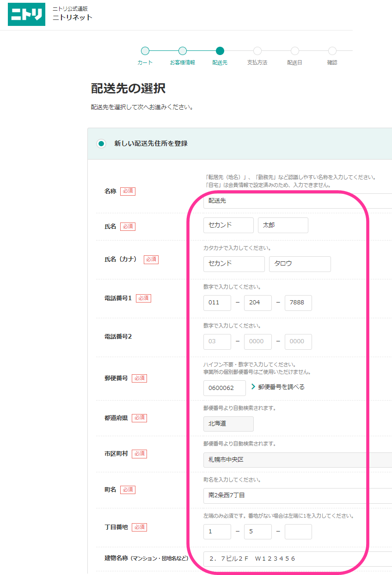The width and height of the screenshot is (392, 575).
Task: Click the chevron icon before 郵便番号を調べる
Action: click(x=253, y=387)
